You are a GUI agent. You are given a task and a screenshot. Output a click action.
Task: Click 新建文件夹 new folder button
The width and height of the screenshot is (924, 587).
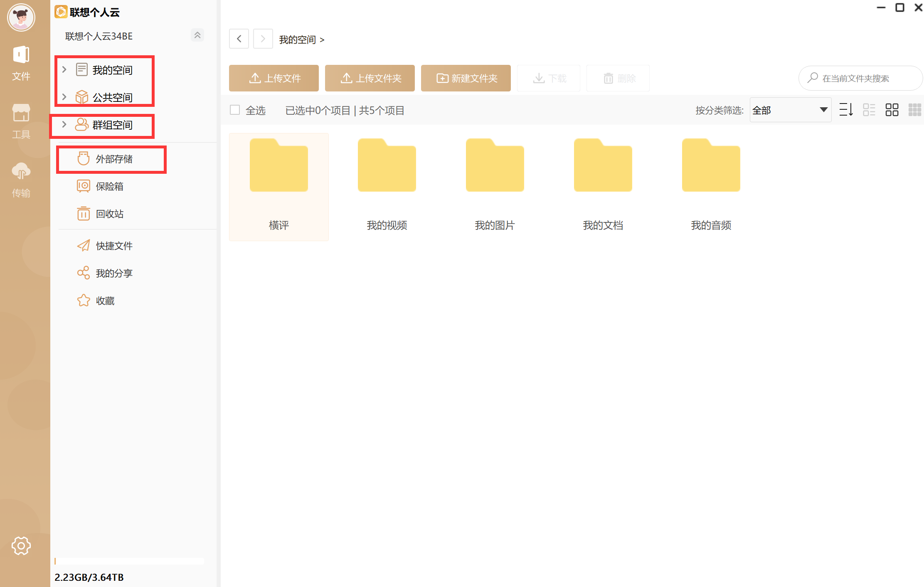[466, 78]
